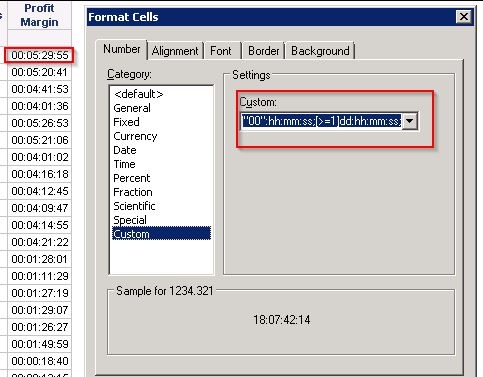Select Custom category

(x=161, y=234)
